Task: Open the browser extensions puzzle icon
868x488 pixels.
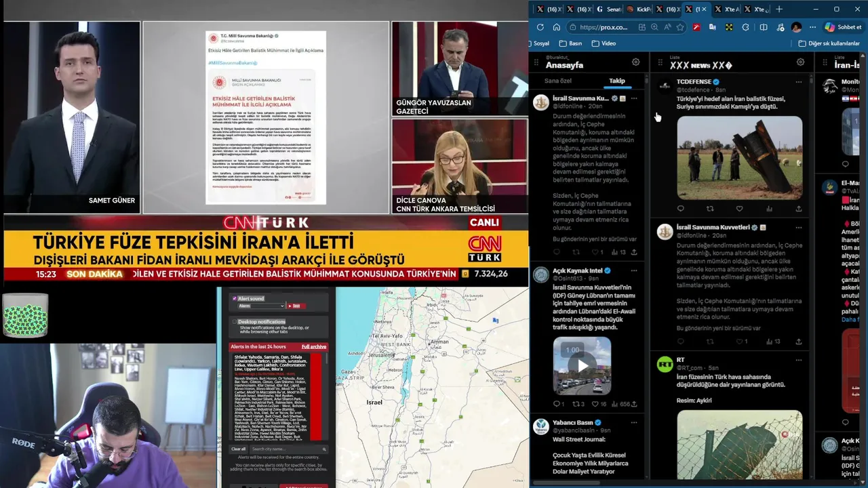Action: 746,27
